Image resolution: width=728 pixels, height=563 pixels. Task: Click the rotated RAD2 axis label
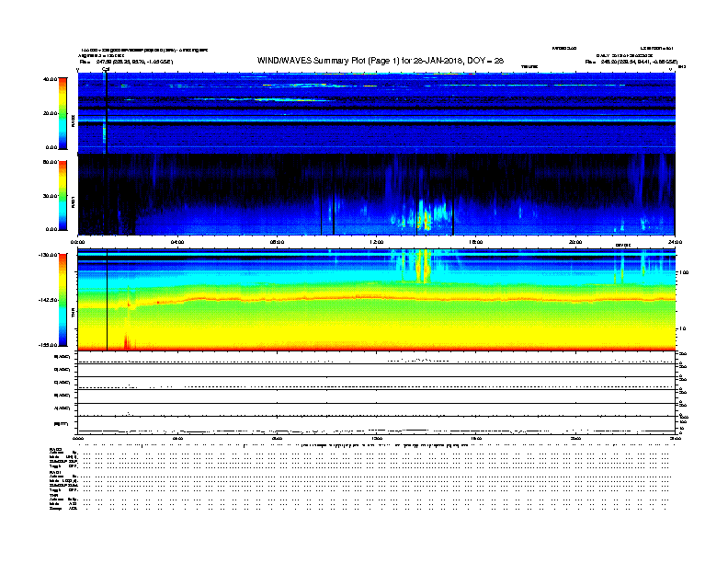(x=73, y=121)
